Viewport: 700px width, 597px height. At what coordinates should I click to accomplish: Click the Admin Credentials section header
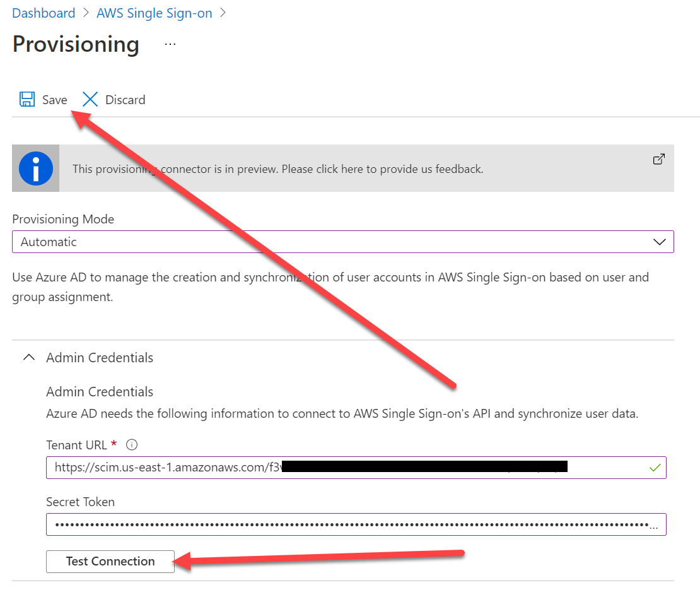(x=100, y=358)
